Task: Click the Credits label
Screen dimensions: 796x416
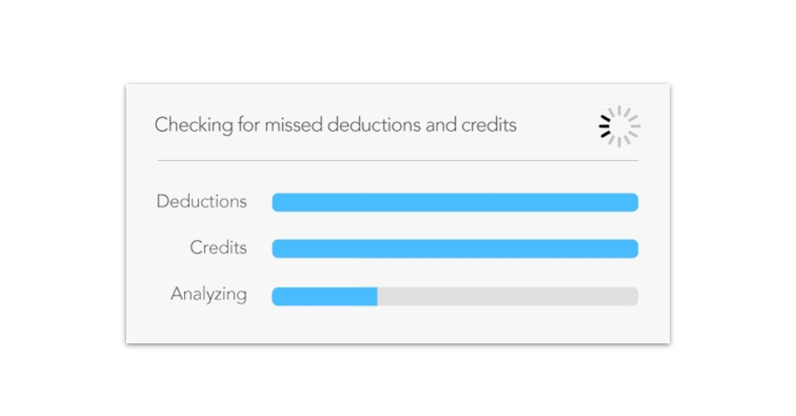Action: (x=218, y=248)
